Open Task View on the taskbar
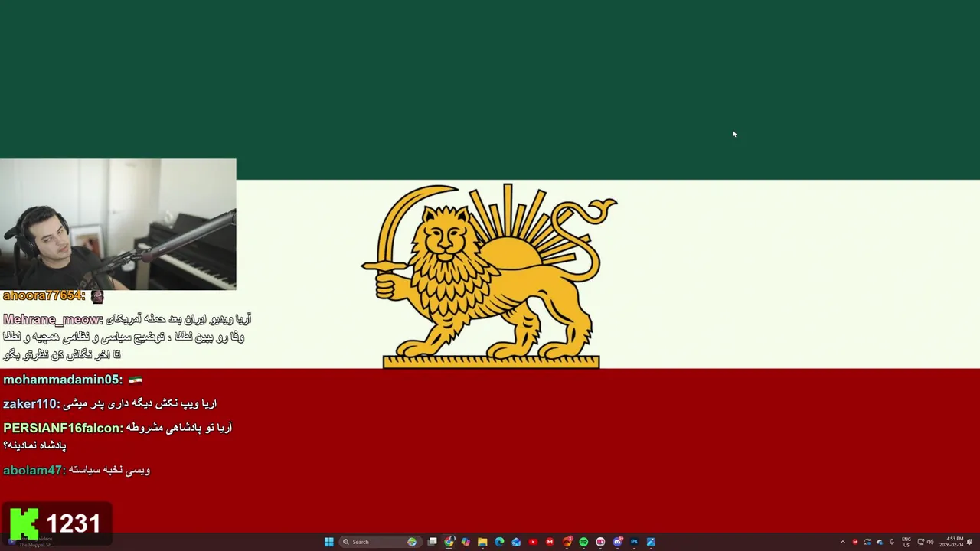The image size is (980, 551). click(x=433, y=542)
